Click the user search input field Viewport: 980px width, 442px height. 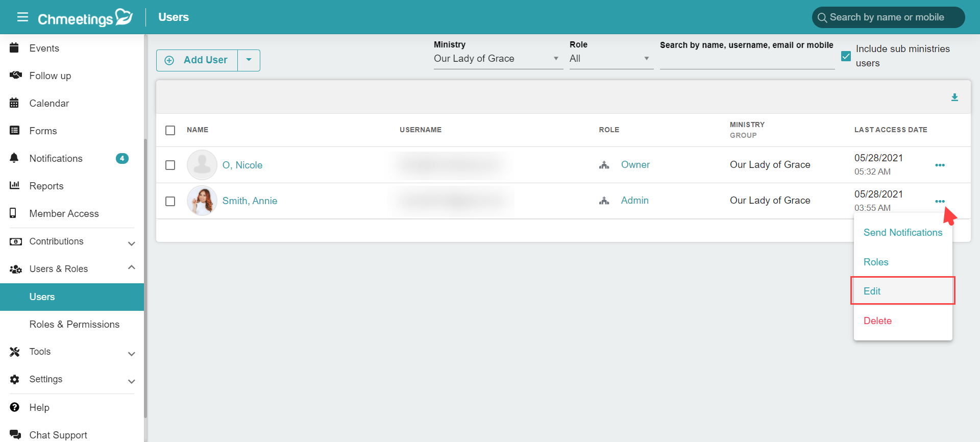pyautogui.click(x=747, y=61)
